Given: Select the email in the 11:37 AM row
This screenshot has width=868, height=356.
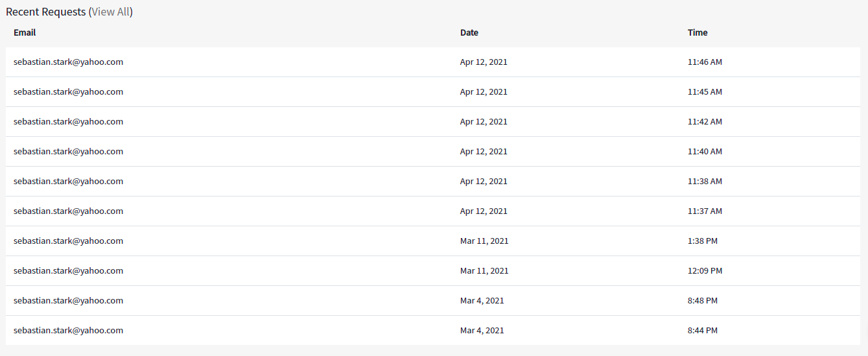Looking at the screenshot, I should pos(68,211).
